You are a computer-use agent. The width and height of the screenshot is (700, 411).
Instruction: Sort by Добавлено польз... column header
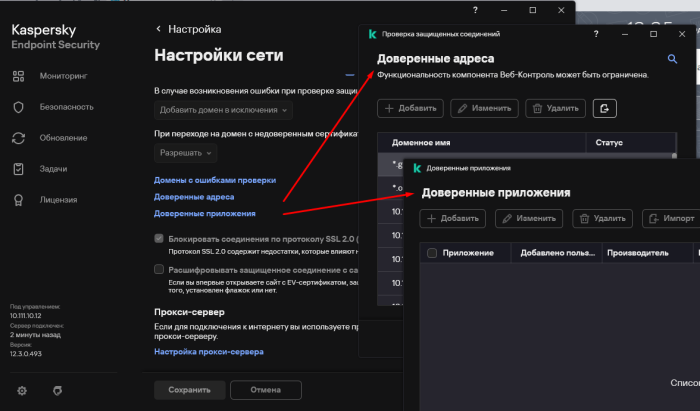[x=557, y=253]
